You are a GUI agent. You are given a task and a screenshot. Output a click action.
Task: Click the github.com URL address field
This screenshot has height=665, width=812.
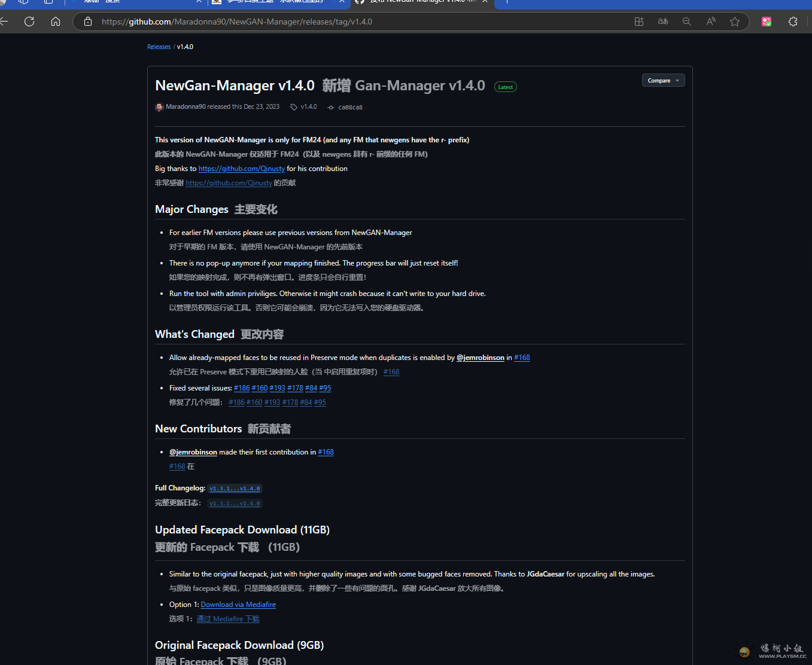coord(236,22)
